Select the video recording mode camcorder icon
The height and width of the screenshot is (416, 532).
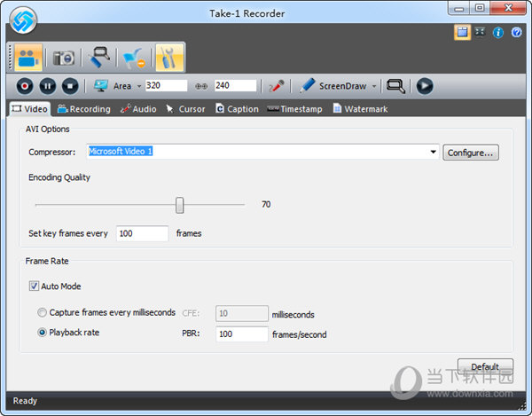coord(28,58)
